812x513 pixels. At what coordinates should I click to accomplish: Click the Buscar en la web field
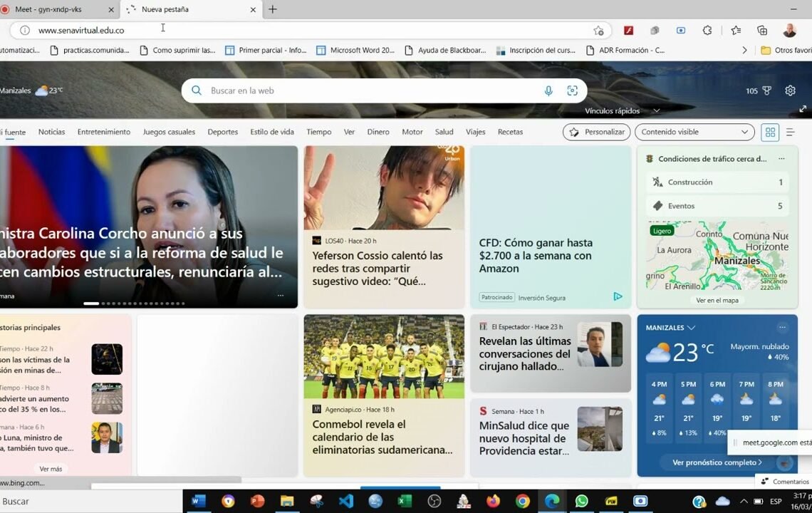[370, 90]
